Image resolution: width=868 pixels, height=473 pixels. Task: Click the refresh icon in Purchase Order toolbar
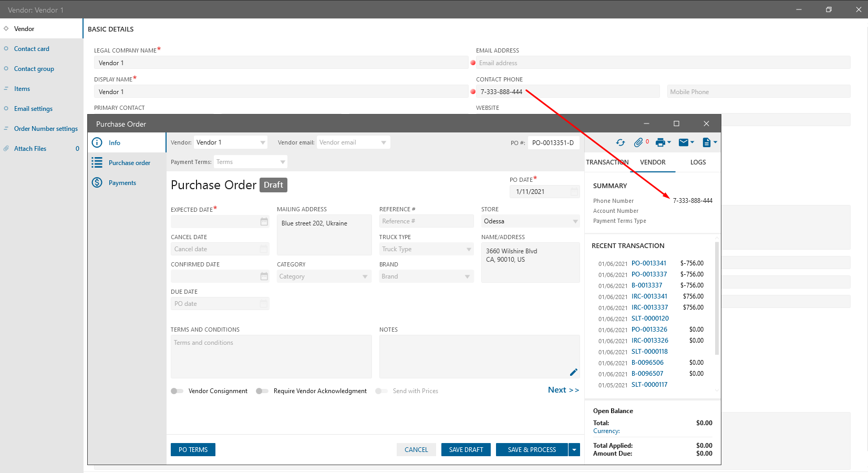621,142
